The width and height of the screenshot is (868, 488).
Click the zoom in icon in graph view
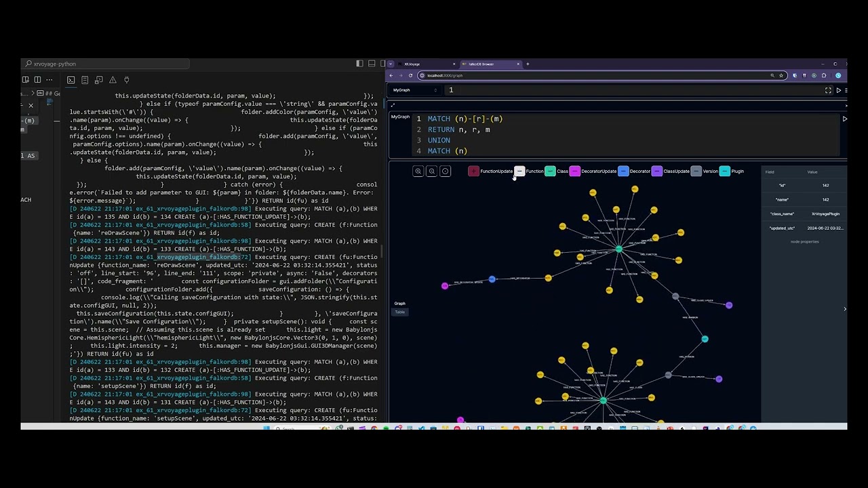tap(418, 171)
